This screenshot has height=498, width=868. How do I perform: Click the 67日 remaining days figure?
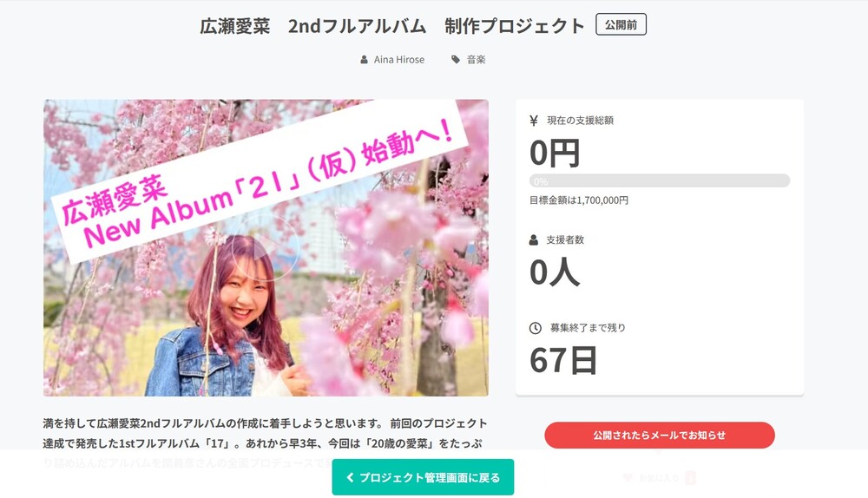click(563, 360)
